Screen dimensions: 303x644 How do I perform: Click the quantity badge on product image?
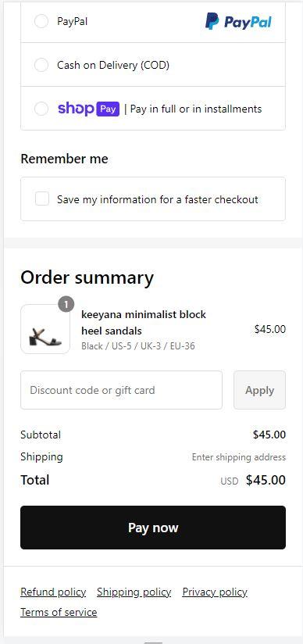coord(66,305)
